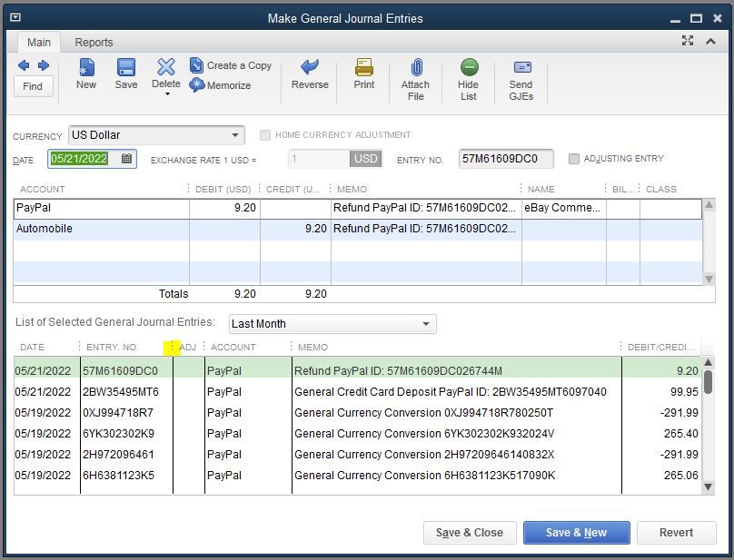Go to previous entry arrow
Image resolution: width=734 pixels, height=560 pixels.
click(24, 65)
